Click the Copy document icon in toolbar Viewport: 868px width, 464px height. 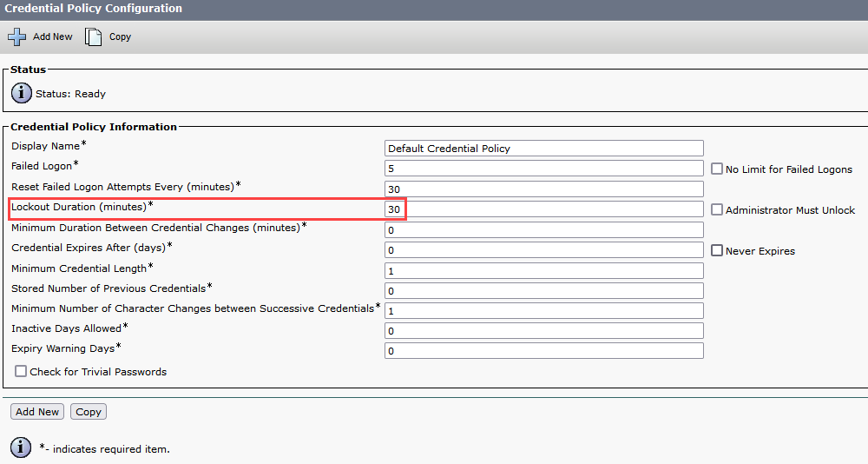pyautogui.click(x=93, y=36)
